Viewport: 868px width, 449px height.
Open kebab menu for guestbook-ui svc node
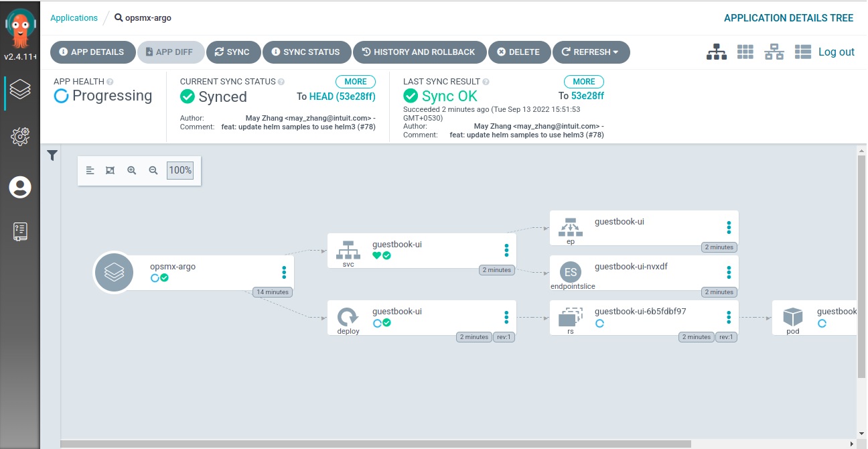(506, 250)
